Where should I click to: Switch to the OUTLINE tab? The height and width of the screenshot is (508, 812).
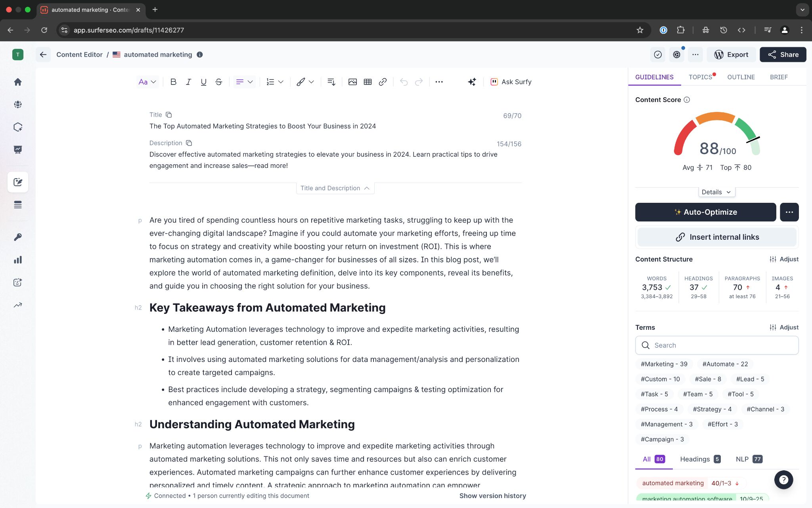[x=741, y=77]
